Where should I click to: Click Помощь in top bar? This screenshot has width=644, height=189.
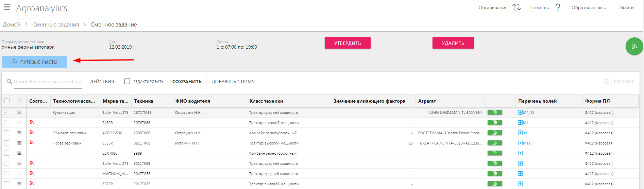point(539,7)
